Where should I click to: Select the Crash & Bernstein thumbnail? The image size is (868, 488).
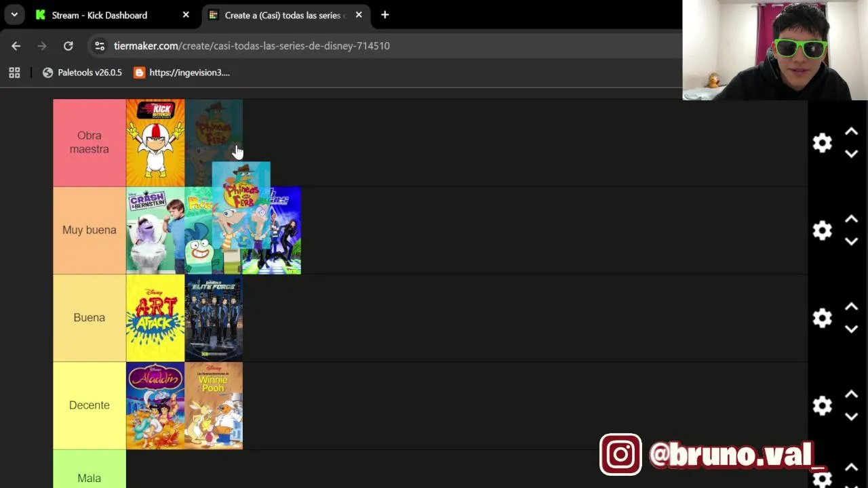pyautogui.click(x=155, y=230)
